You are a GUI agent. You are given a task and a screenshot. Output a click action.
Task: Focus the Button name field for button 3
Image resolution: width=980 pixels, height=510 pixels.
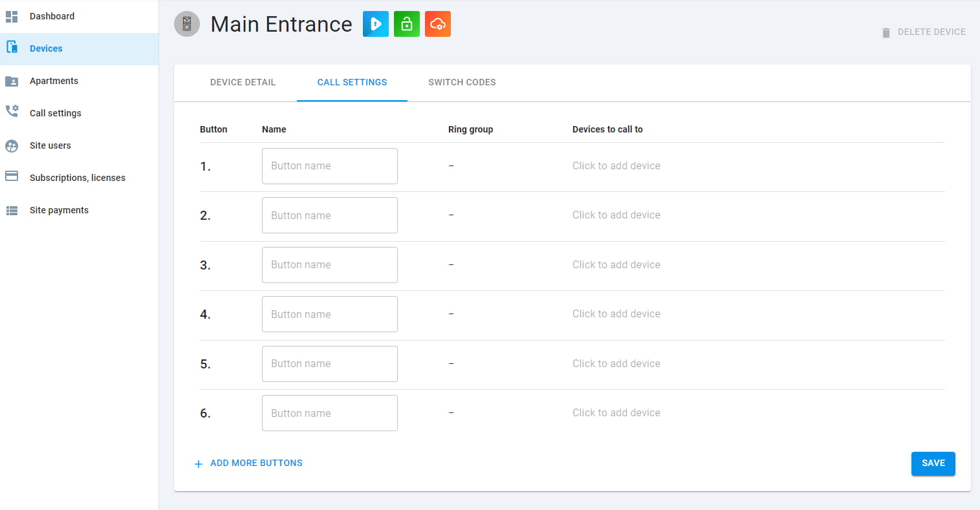point(330,265)
